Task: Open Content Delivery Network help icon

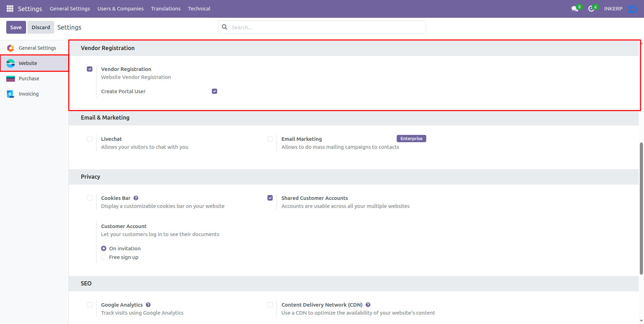Action: pos(368,305)
